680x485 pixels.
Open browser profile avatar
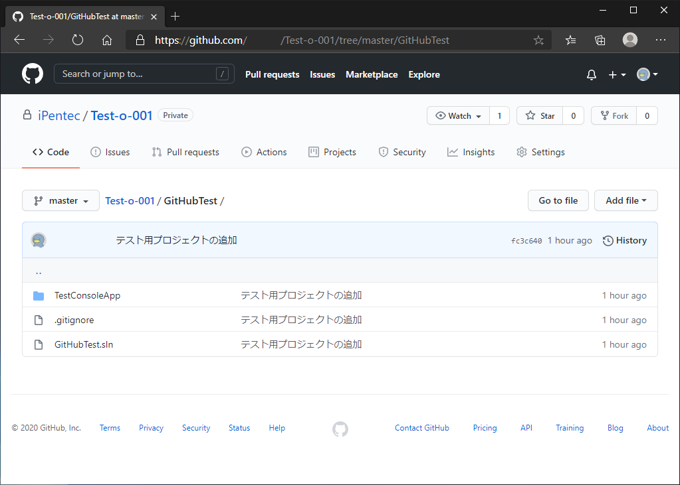click(x=630, y=40)
